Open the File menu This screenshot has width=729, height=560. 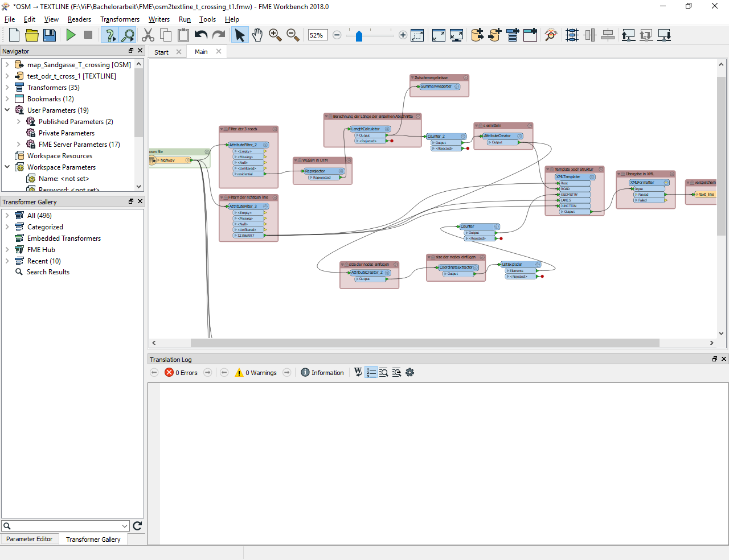pos(10,19)
